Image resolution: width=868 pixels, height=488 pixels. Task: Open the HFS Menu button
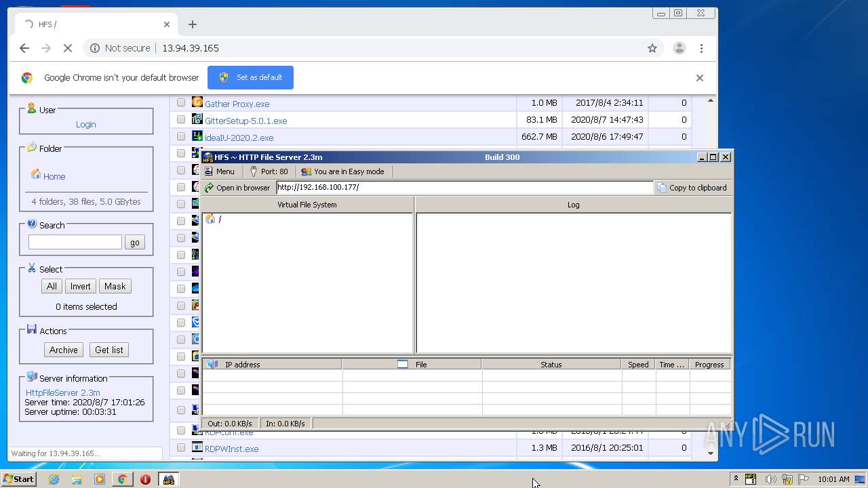click(220, 171)
